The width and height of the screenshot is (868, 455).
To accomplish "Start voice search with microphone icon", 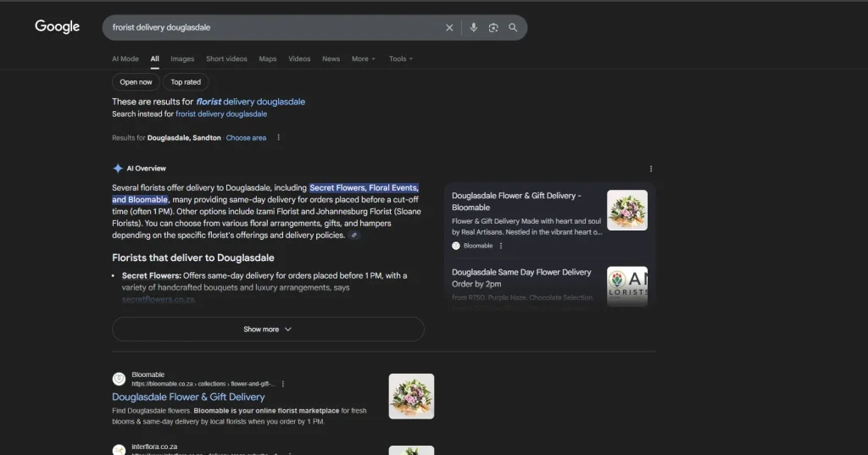I will [x=473, y=28].
